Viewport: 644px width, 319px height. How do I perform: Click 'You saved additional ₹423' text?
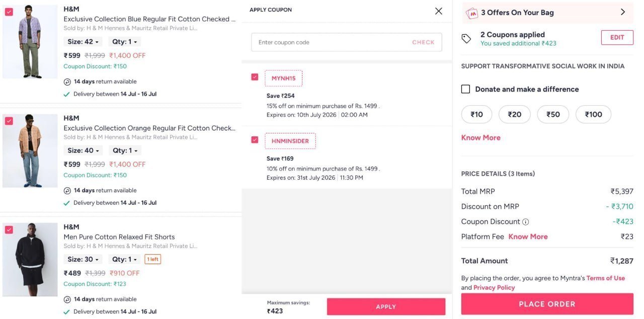518,43
